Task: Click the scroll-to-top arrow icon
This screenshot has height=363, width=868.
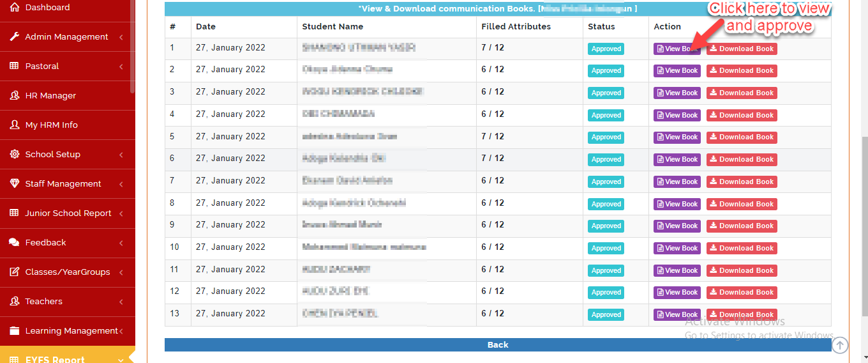Action: tap(841, 345)
